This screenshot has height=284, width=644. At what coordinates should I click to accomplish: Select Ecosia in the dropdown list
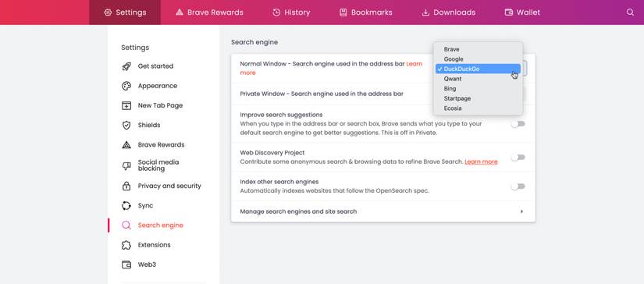coord(478,108)
